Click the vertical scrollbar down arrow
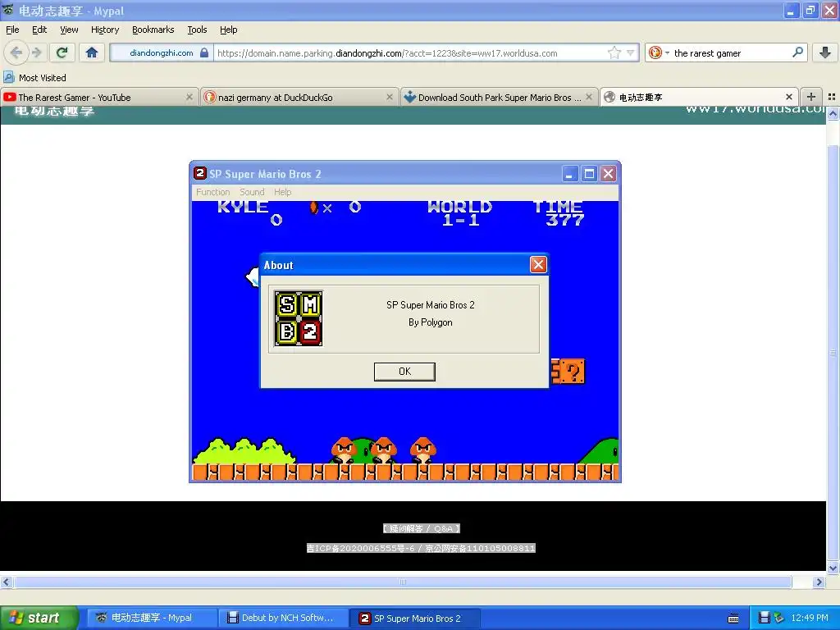Viewport: 840px width, 630px height. click(x=833, y=568)
